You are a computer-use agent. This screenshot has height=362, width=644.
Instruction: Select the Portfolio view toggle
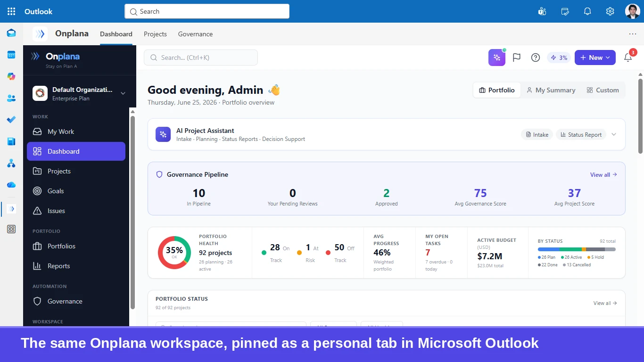point(497,90)
